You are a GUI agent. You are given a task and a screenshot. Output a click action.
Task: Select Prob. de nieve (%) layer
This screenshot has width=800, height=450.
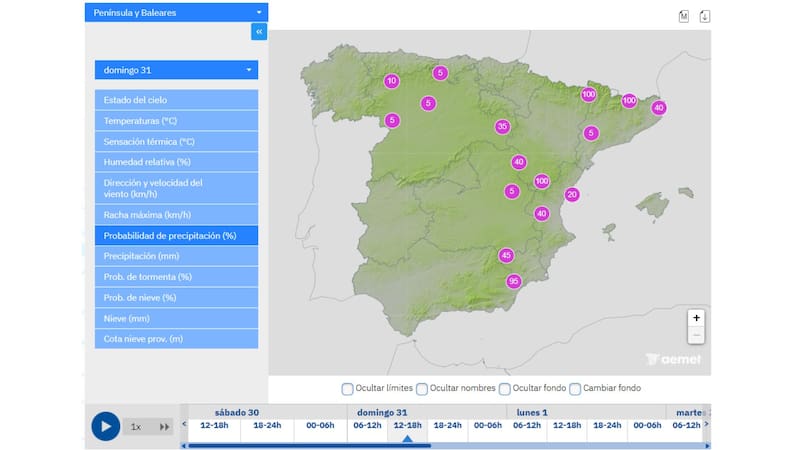(177, 297)
